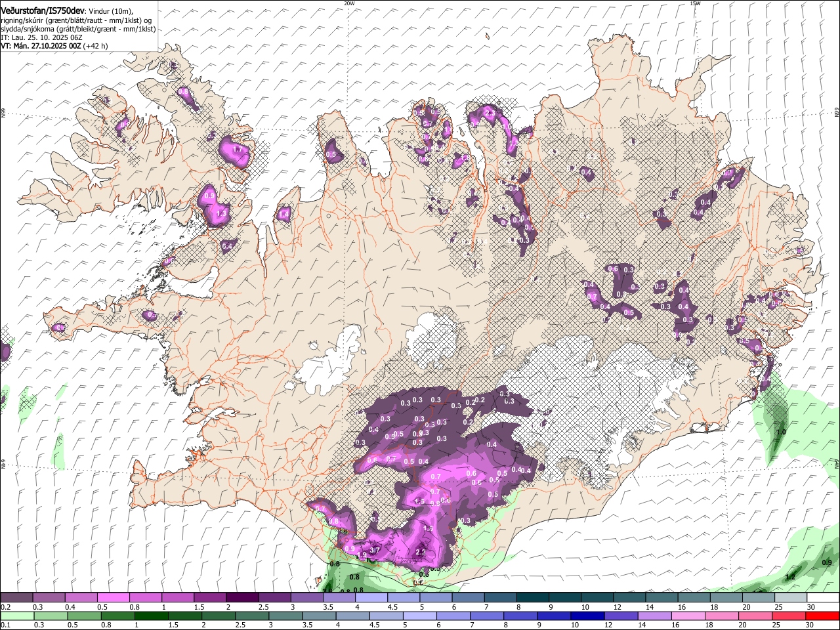Click the 2.3 snowfall value on north coast
Screen dimensions: 840x630
click(x=490, y=113)
